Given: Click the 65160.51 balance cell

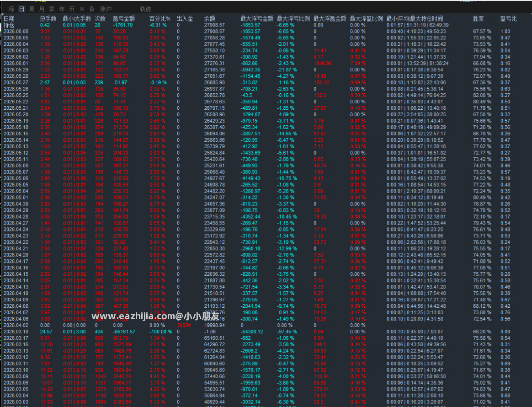Looking at the screenshot, I should pyautogui.click(x=214, y=338).
